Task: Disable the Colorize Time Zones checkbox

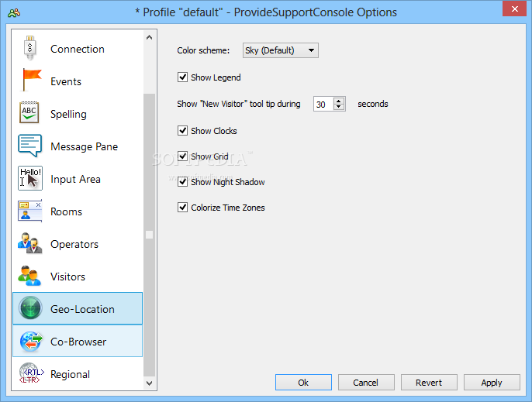Action: [x=182, y=207]
